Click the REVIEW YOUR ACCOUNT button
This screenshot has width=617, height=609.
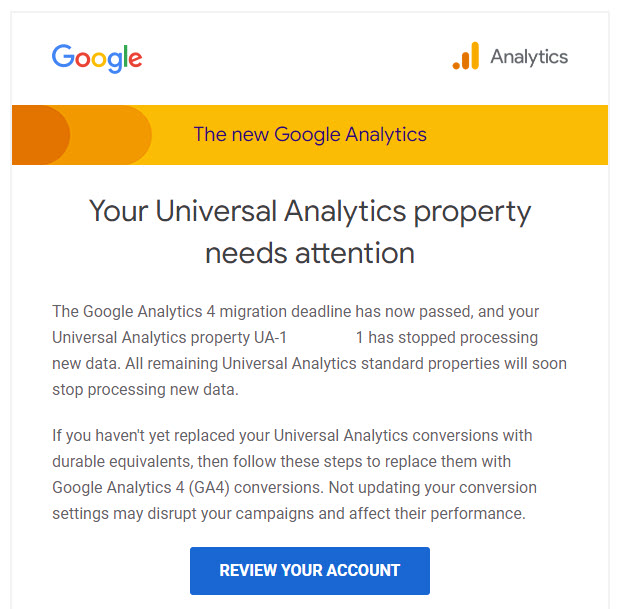tap(310, 570)
